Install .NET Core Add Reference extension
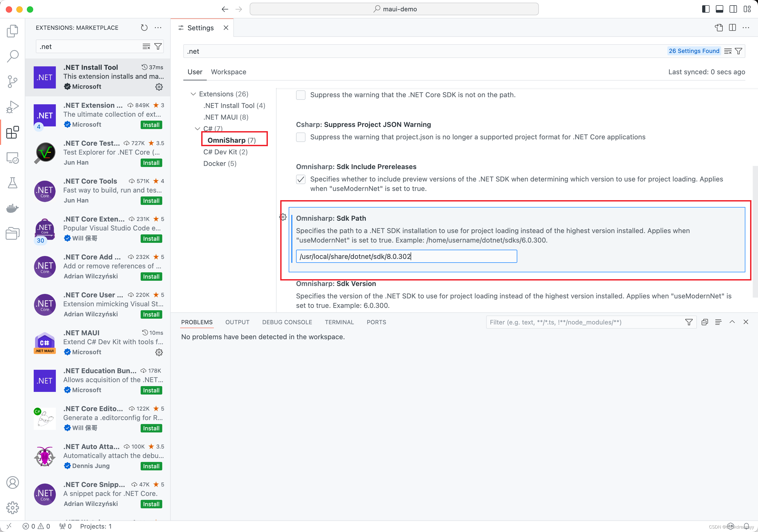The image size is (758, 532). (x=151, y=277)
